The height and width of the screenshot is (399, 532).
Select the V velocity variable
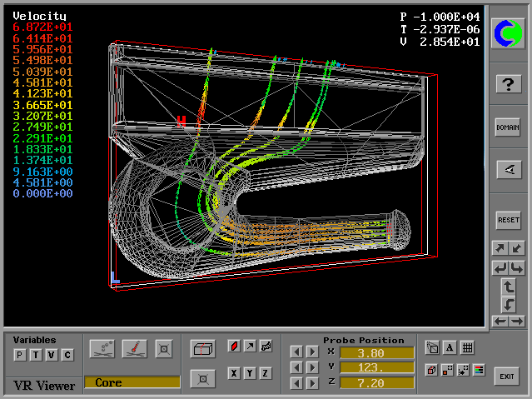tap(52, 356)
